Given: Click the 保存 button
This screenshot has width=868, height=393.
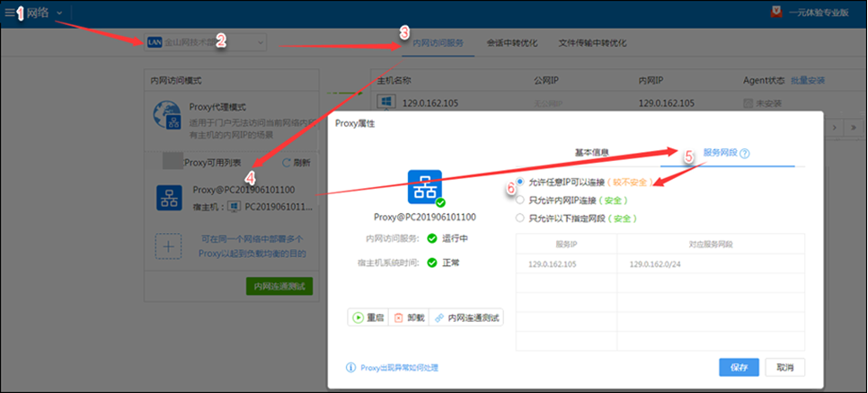Looking at the screenshot, I should click(740, 367).
